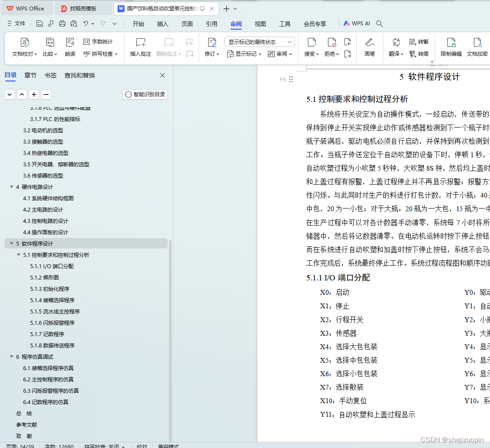Click the Save document icon
The image size is (490, 448).
(x=39, y=24)
